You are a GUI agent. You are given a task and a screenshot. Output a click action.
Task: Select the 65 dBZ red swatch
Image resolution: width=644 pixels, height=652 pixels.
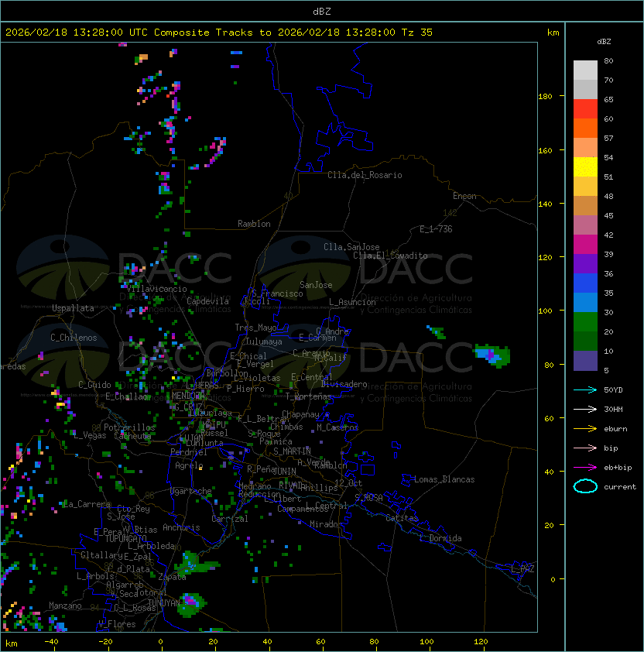point(585,108)
